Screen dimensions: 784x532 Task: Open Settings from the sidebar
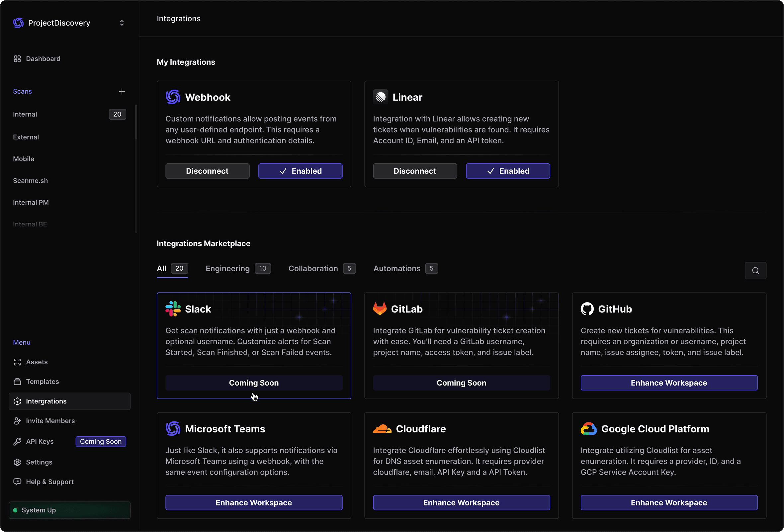tap(39, 462)
